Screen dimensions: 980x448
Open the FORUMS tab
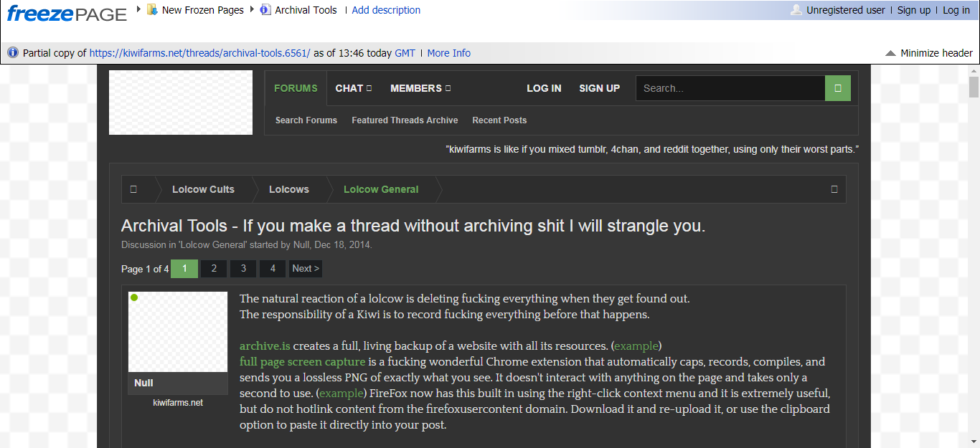[x=296, y=88]
